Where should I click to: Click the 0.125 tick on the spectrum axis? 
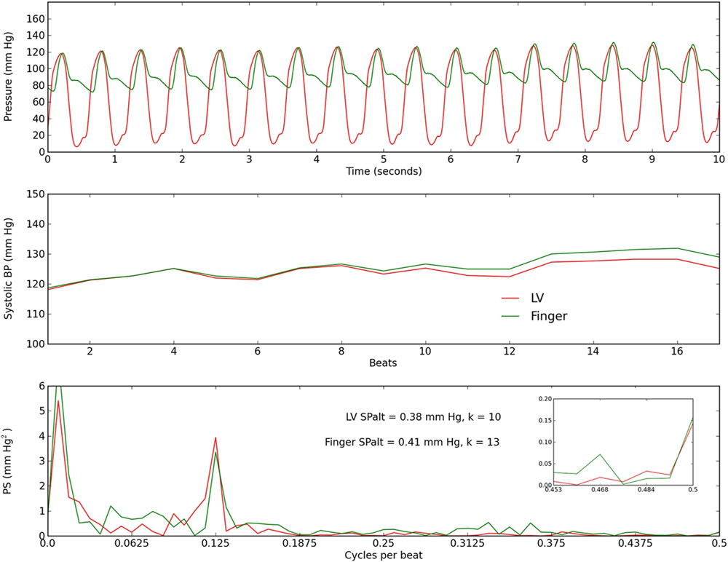pos(215,543)
